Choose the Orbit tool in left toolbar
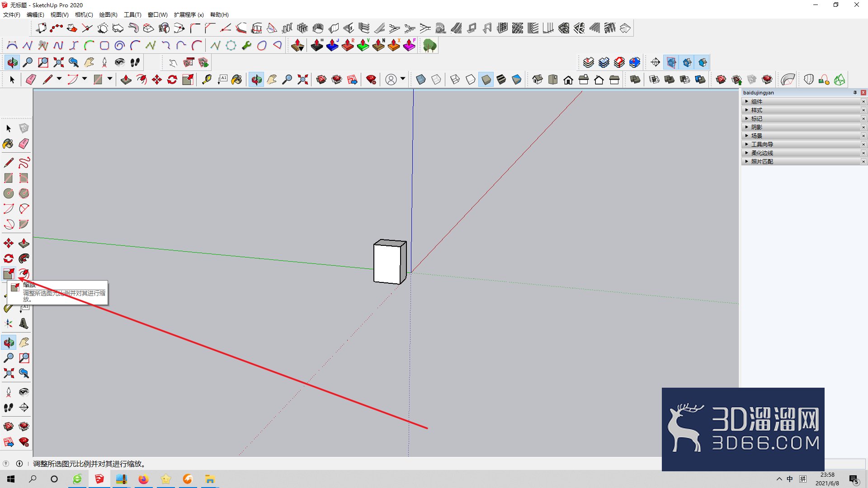This screenshot has width=868, height=488. [x=8, y=343]
